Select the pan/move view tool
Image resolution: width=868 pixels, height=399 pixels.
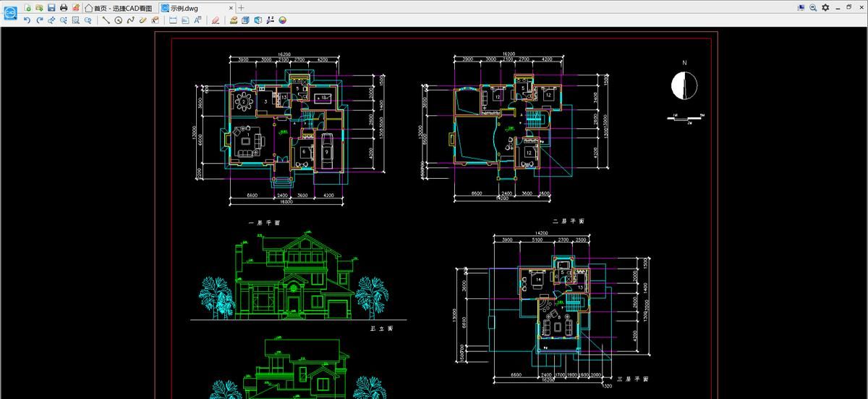click(51, 20)
